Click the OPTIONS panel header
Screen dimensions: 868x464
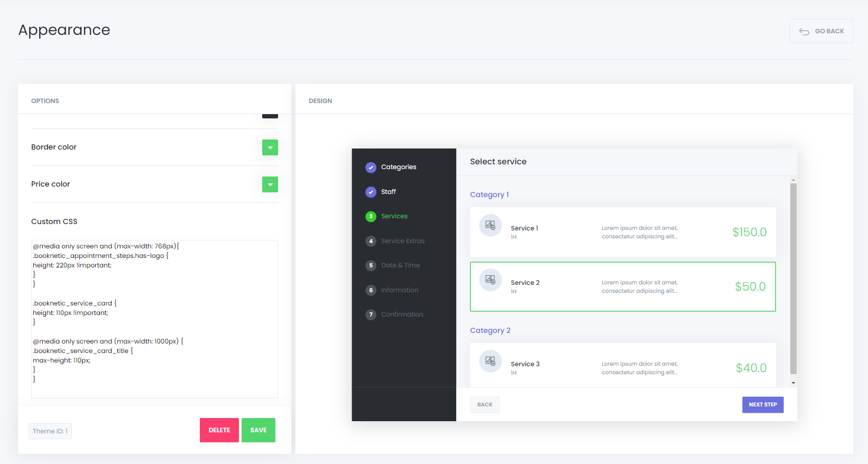[45, 101]
